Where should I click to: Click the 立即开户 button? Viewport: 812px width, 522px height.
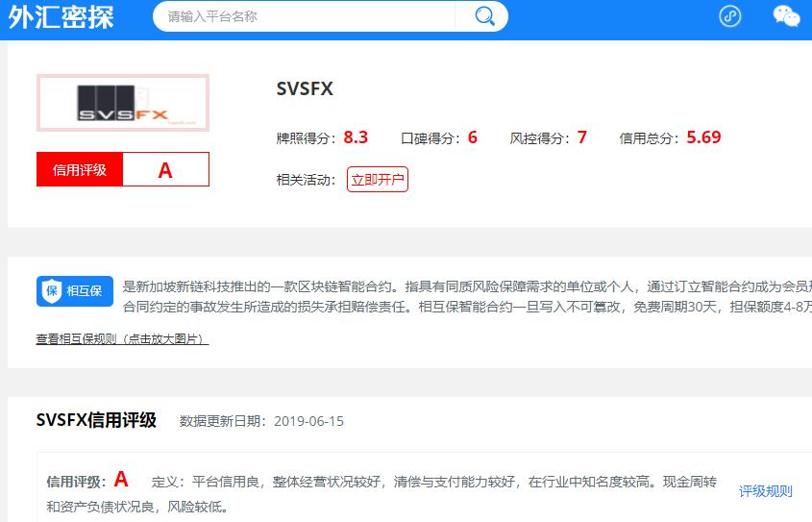tap(377, 179)
